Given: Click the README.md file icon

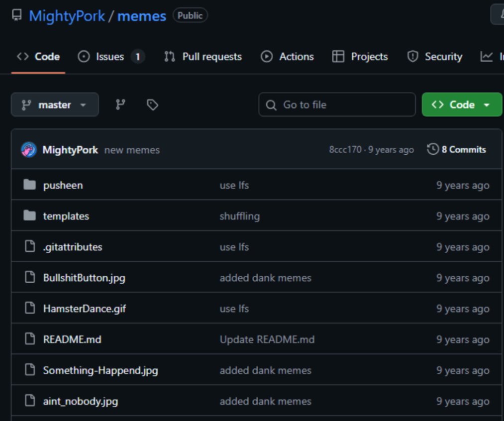Looking at the screenshot, I should click(x=30, y=339).
